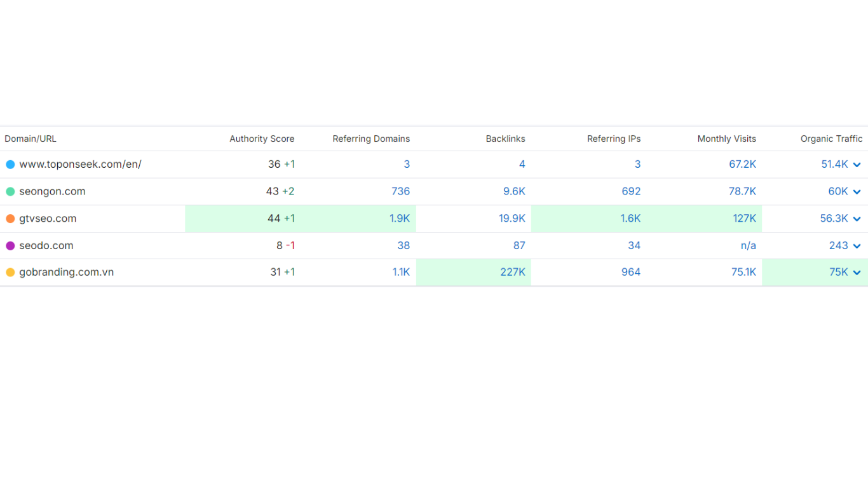Image resolution: width=868 pixels, height=488 pixels.
Task: Click the purple dot beside seodo.com
Action: point(10,246)
